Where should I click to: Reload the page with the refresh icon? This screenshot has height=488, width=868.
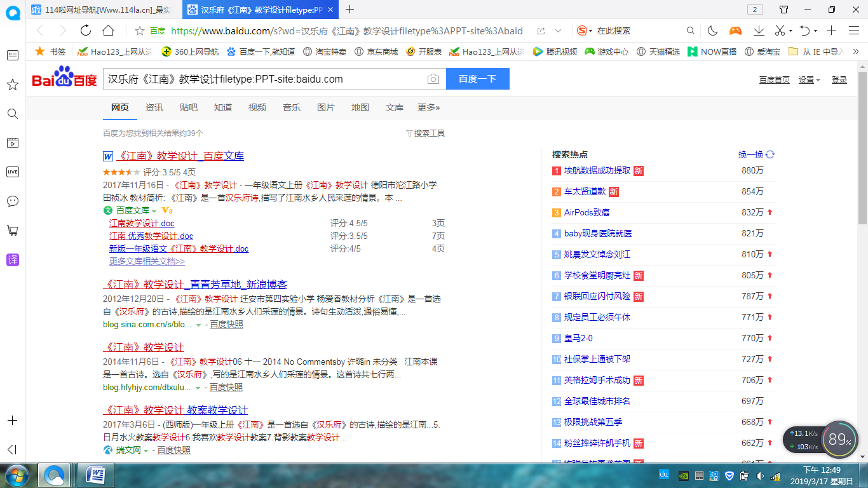point(86,30)
